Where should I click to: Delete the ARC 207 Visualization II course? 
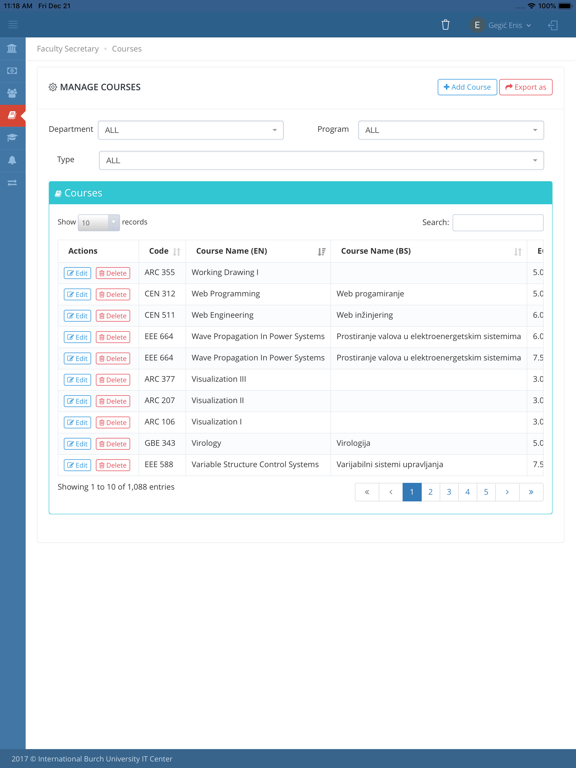click(x=113, y=401)
